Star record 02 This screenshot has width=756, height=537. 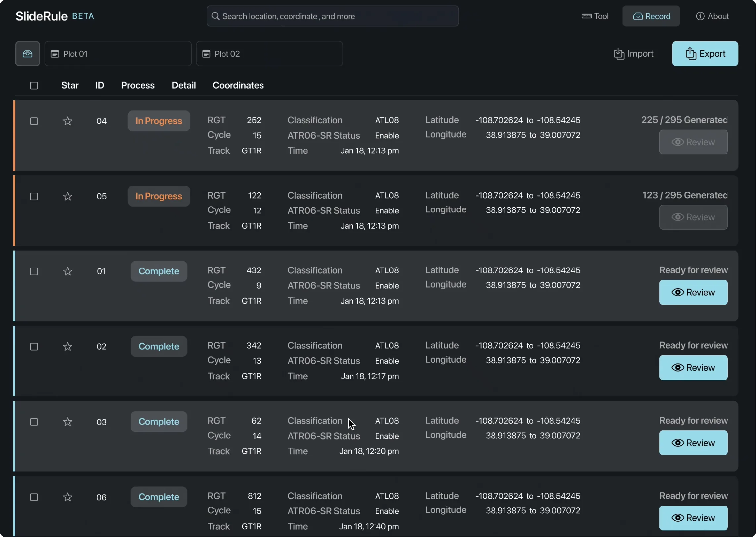point(68,347)
